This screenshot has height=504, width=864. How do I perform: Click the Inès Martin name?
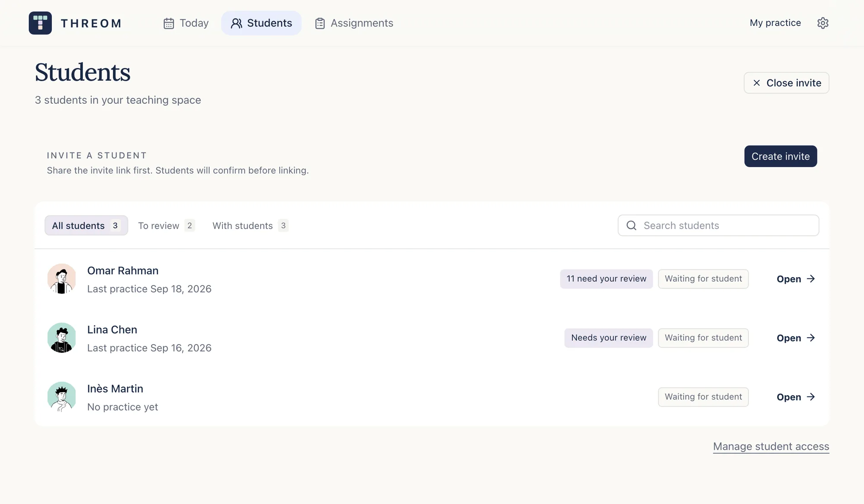click(115, 389)
